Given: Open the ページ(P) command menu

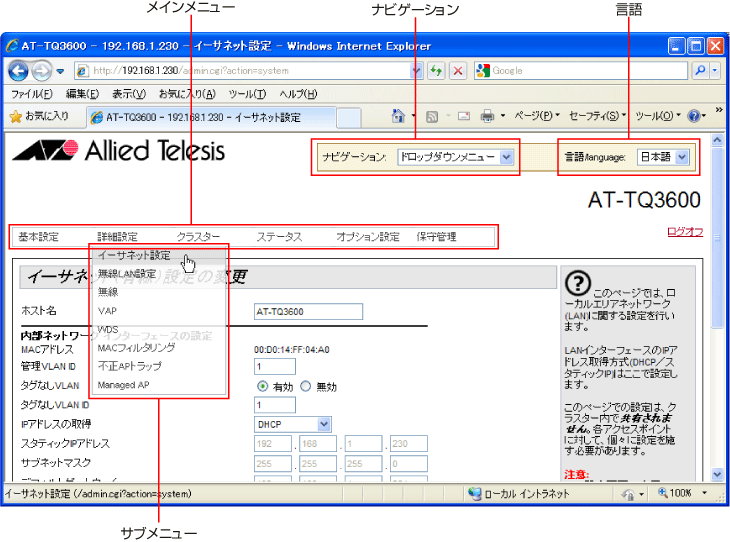Looking at the screenshot, I should tap(536, 115).
